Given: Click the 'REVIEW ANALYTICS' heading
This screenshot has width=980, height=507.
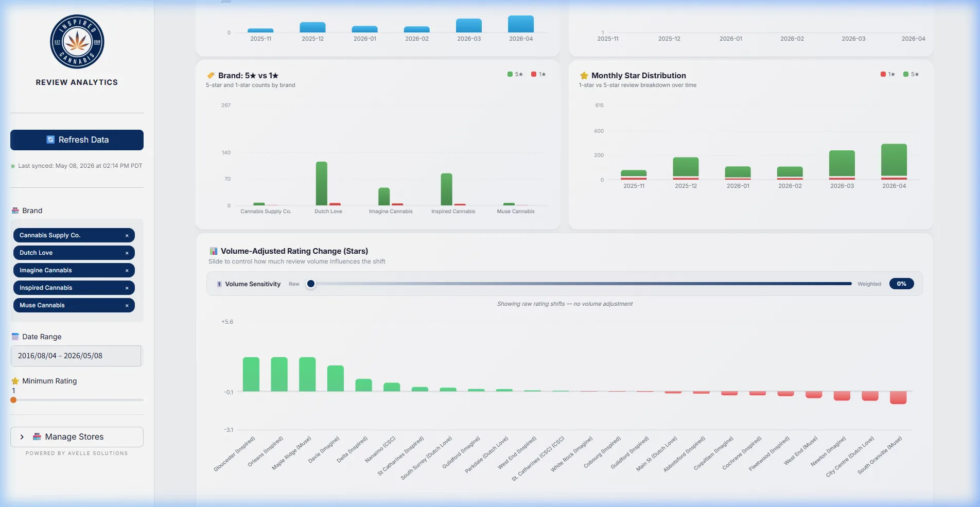Looking at the screenshot, I should click(x=77, y=82).
